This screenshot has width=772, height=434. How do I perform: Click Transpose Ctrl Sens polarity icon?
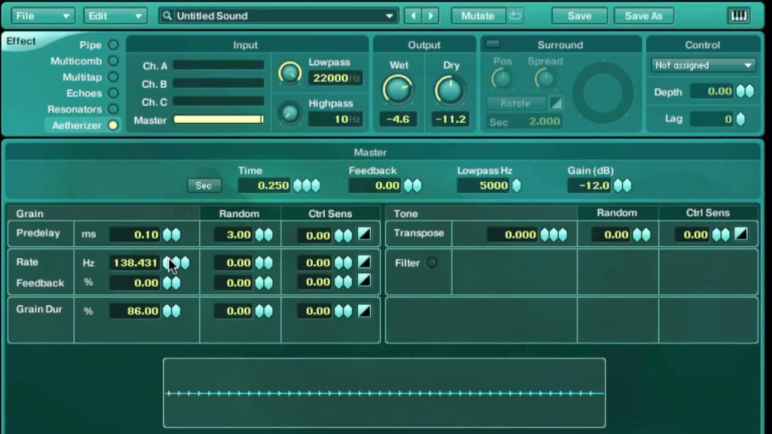(741, 234)
